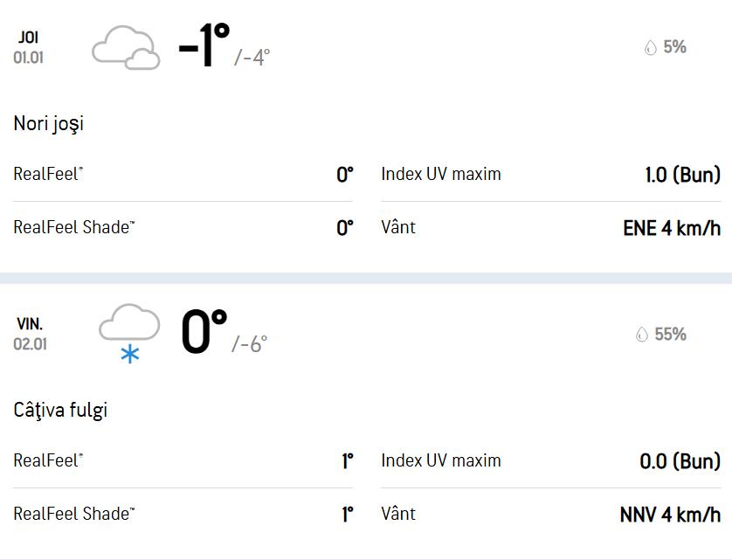Select the 'Nori joși' description

pyautogui.click(x=49, y=124)
